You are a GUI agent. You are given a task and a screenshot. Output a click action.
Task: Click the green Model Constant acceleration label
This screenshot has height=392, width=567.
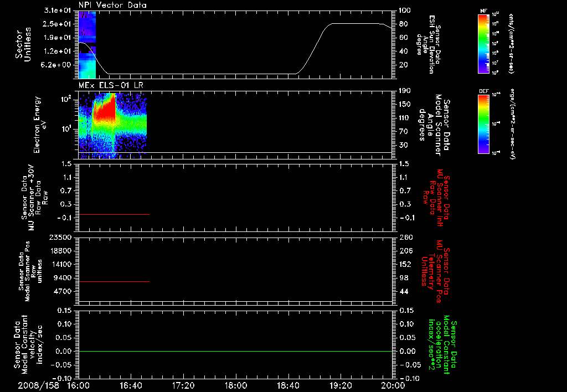point(442,344)
